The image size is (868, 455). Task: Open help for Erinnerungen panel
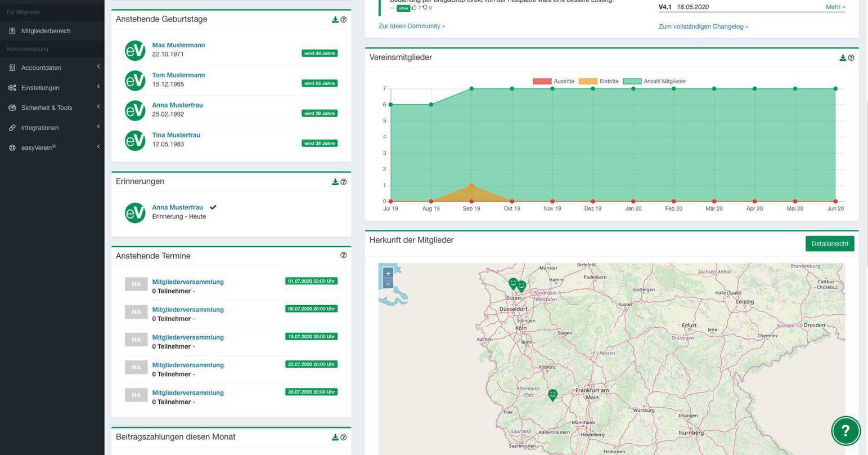[344, 182]
